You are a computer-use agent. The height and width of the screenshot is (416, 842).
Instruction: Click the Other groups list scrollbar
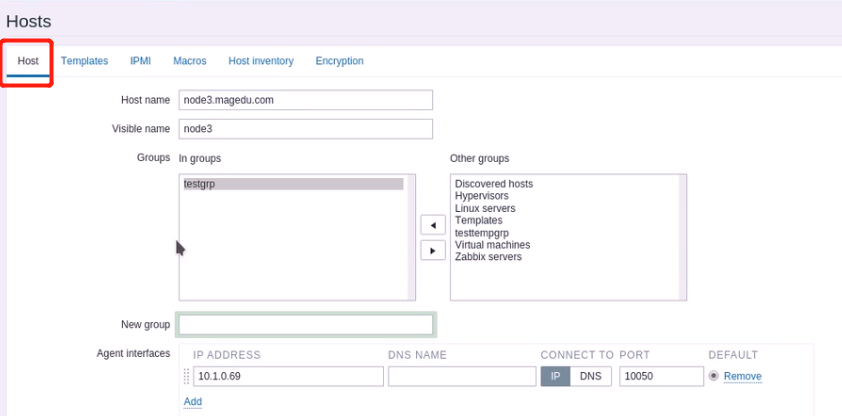pyautogui.click(x=683, y=237)
